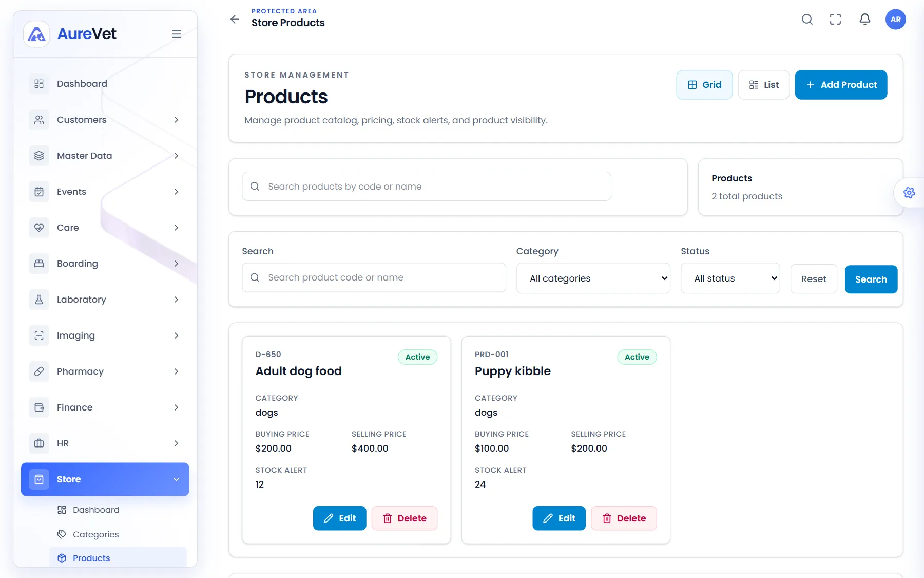Open the main Dashboard menu item

[x=105, y=84]
